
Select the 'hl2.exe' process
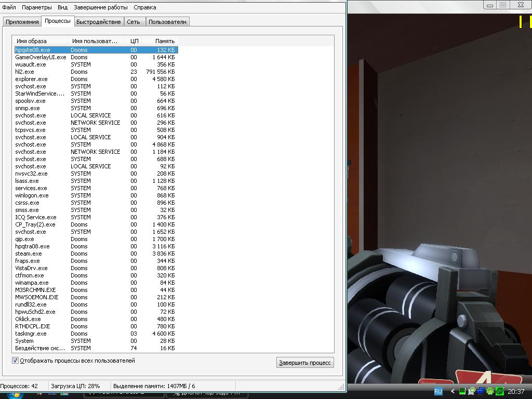point(96,72)
